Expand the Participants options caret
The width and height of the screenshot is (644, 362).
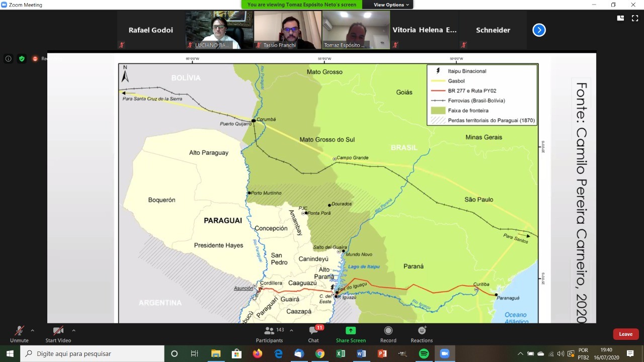(x=291, y=331)
